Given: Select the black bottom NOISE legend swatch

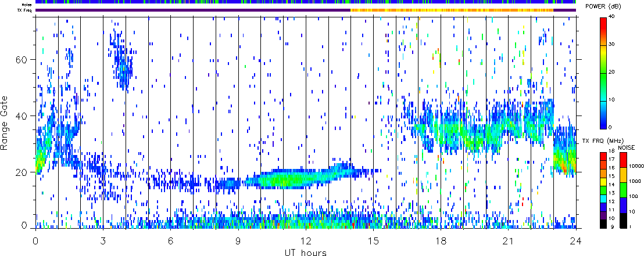Looking at the screenshot, I should pyautogui.click(x=623, y=220).
